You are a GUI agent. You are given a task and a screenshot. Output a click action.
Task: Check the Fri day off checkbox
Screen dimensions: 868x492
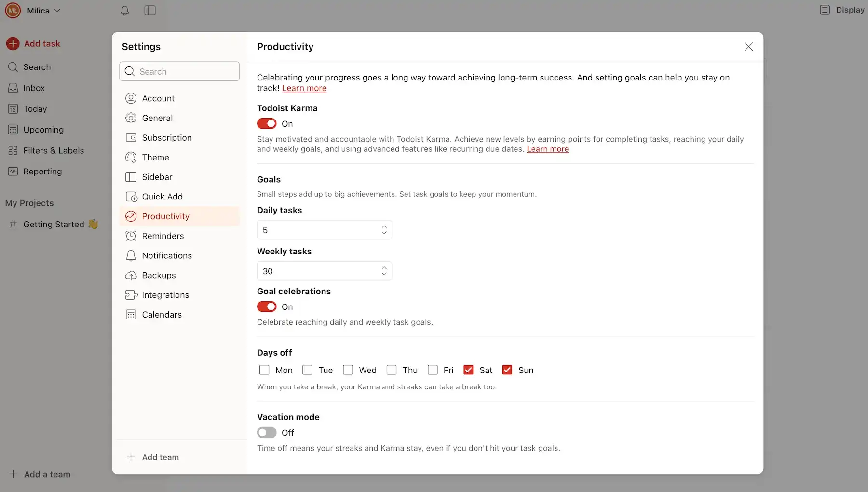tap(433, 370)
